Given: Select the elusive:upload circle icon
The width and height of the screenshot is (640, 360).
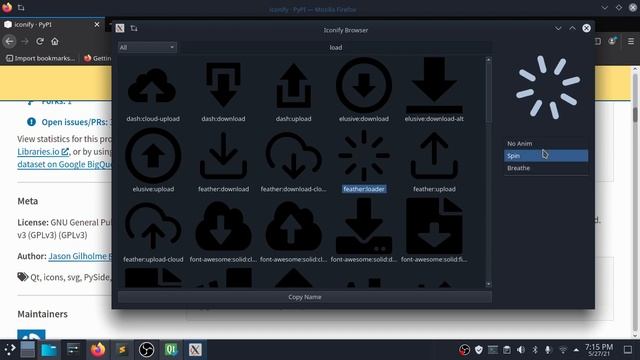Looking at the screenshot, I should (153, 156).
